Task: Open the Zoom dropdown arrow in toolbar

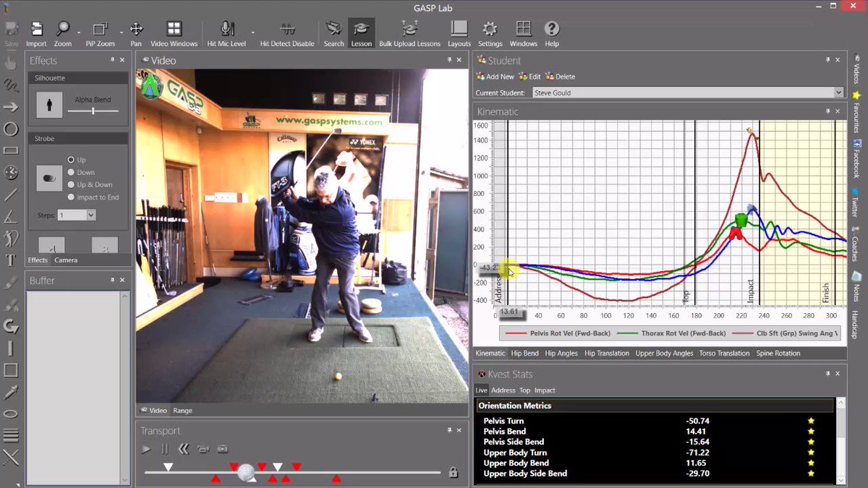Action: (78, 32)
